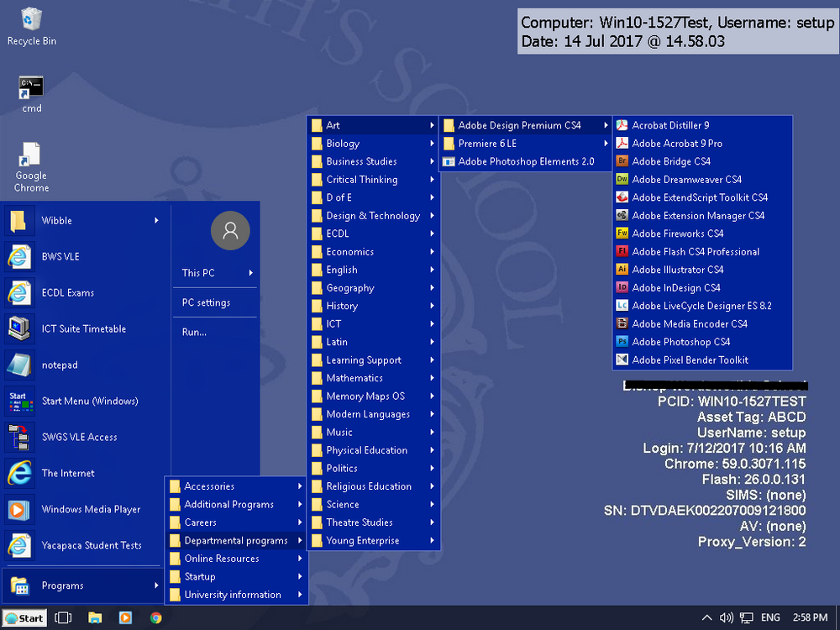Open the Geography department folder

(x=374, y=287)
